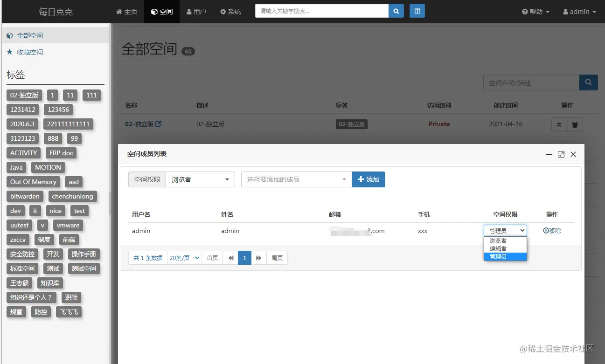Filter by the 组织还是个人？ tag
Image resolution: width=605 pixels, height=364 pixels.
31,297
